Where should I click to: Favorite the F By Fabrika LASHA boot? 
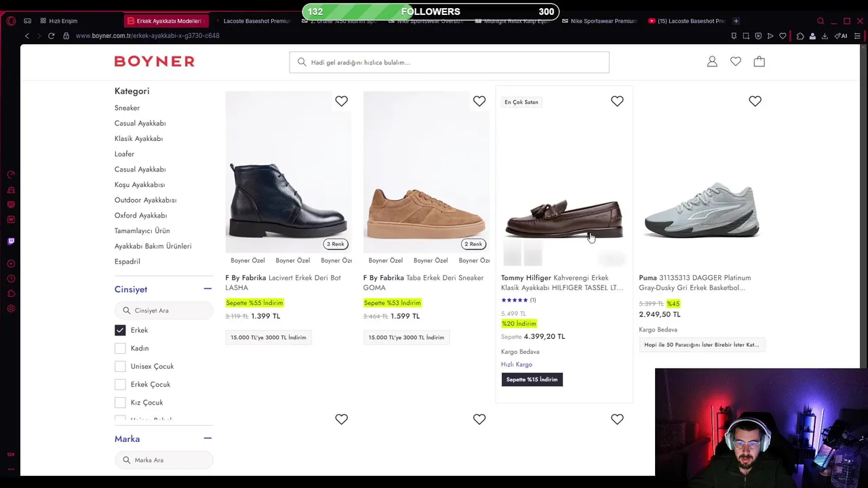click(341, 101)
